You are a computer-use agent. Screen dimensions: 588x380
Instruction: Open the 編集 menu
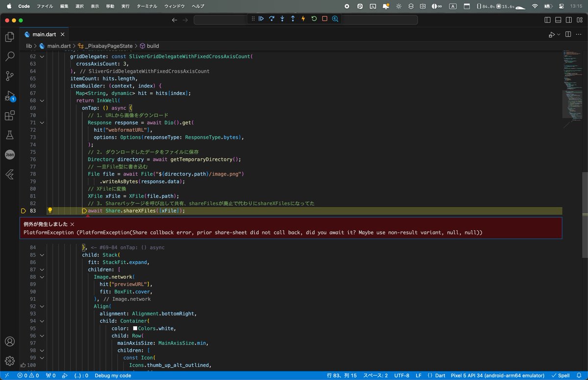[64, 6]
